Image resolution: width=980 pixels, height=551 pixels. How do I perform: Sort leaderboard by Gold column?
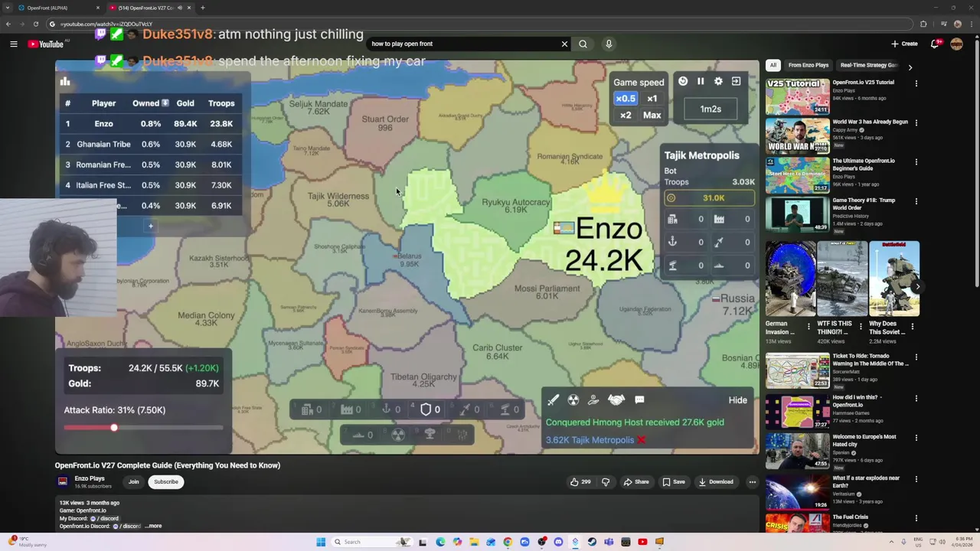coord(185,103)
